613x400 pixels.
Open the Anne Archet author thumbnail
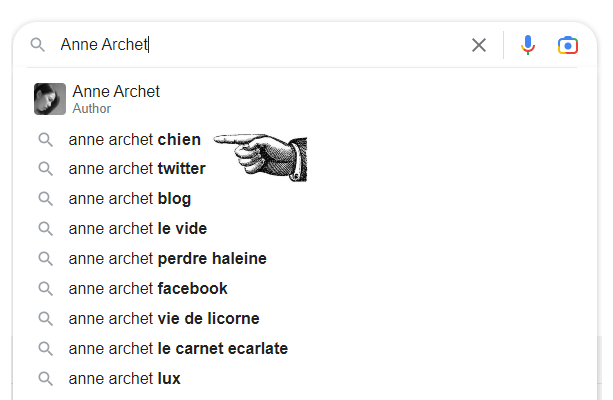[x=50, y=99]
